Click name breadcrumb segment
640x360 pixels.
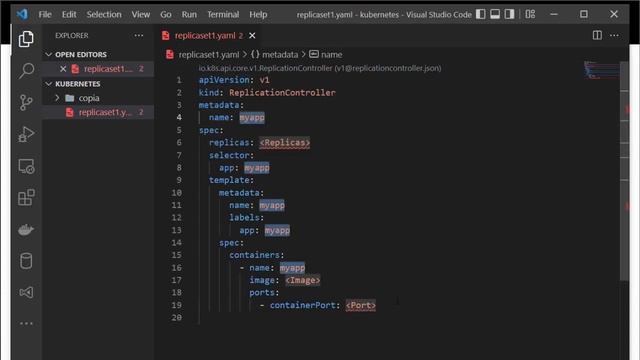(x=331, y=54)
